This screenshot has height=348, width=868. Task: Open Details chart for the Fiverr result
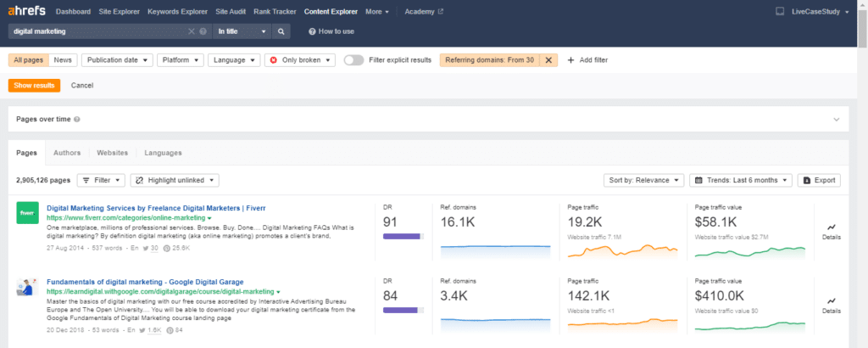(x=831, y=232)
